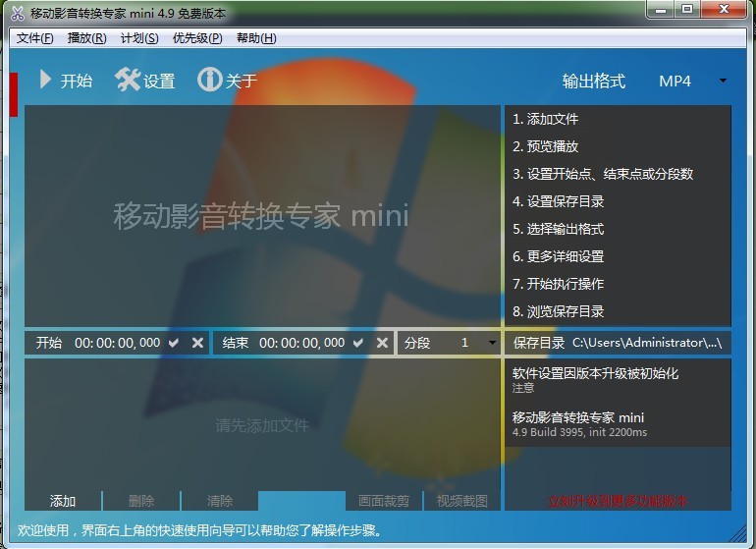Click the upgrade version red link
Image resolution: width=756 pixels, height=549 pixels.
(618, 501)
